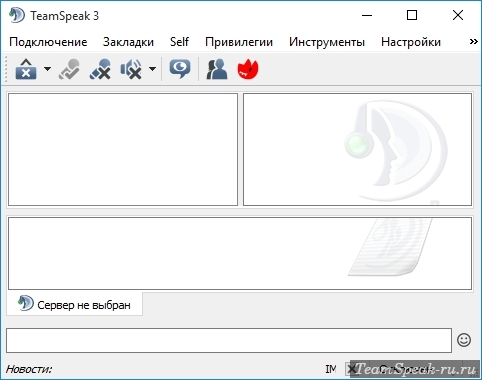Open the Привилегии menu

coord(239,42)
